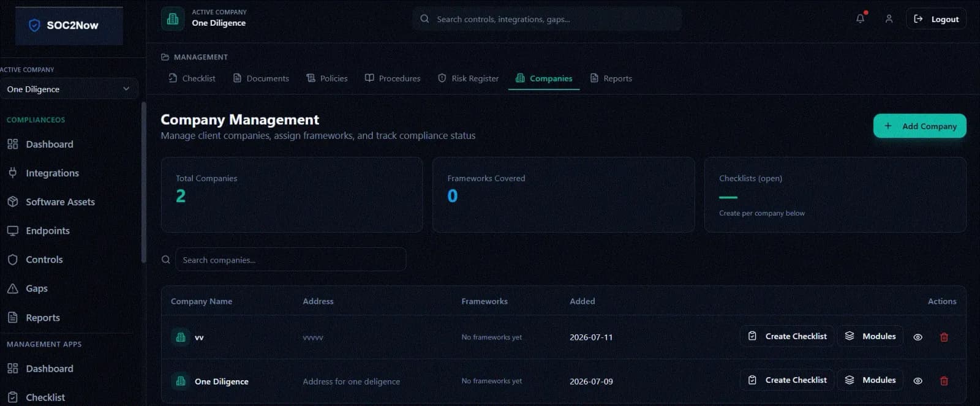The height and width of the screenshot is (406, 980).
Task: Click the Checklists (open) card
Action: pyautogui.click(x=835, y=194)
